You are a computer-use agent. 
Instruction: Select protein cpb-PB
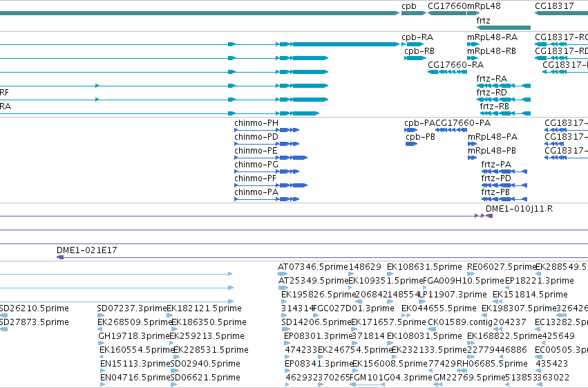411,144
